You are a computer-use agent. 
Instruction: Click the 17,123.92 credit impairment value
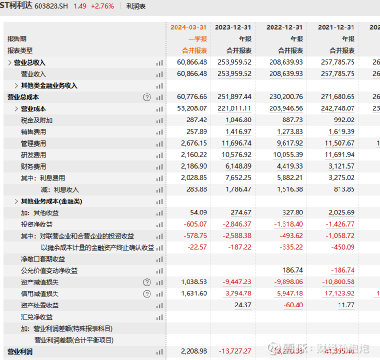point(338,294)
